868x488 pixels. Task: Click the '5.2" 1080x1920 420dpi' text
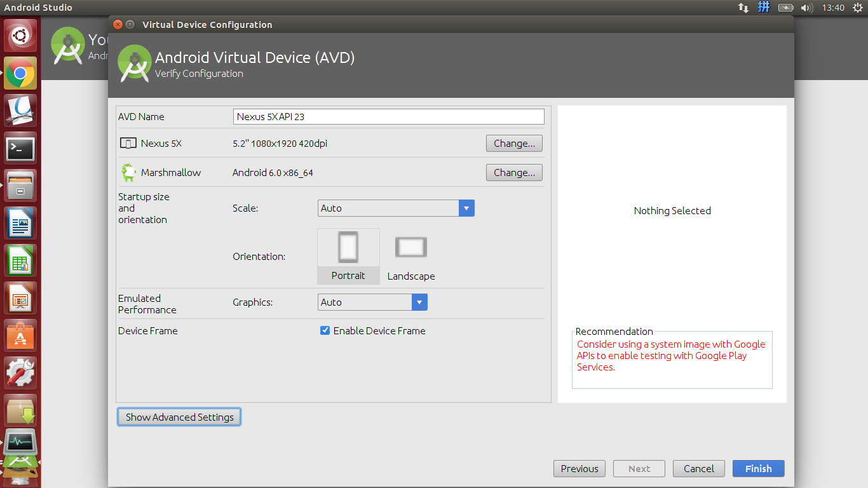coord(280,144)
